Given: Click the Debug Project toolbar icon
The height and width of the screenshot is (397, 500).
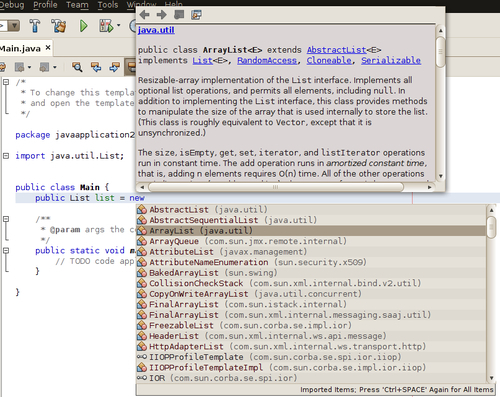Looking at the screenshot, I should point(106,26).
